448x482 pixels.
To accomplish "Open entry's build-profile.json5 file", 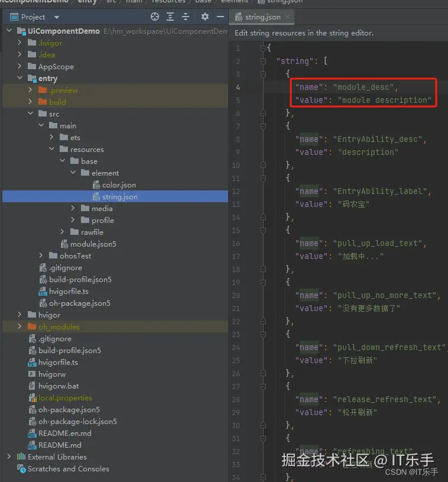I will tap(80, 279).
